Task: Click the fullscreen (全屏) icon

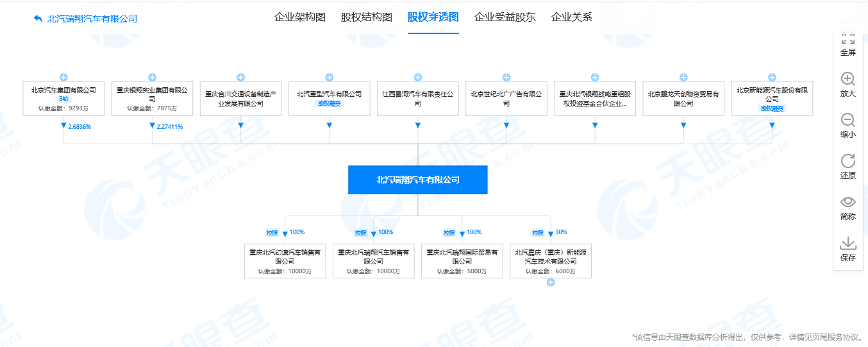Action: [847, 39]
